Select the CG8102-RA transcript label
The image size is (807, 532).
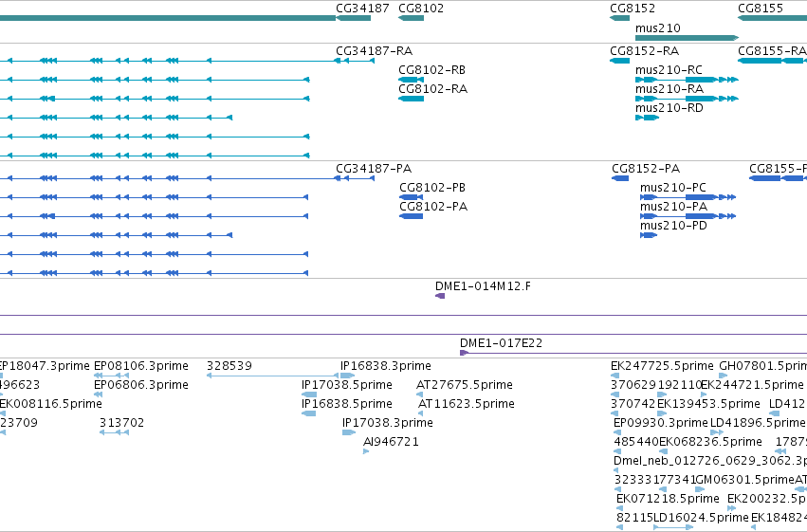click(x=432, y=89)
